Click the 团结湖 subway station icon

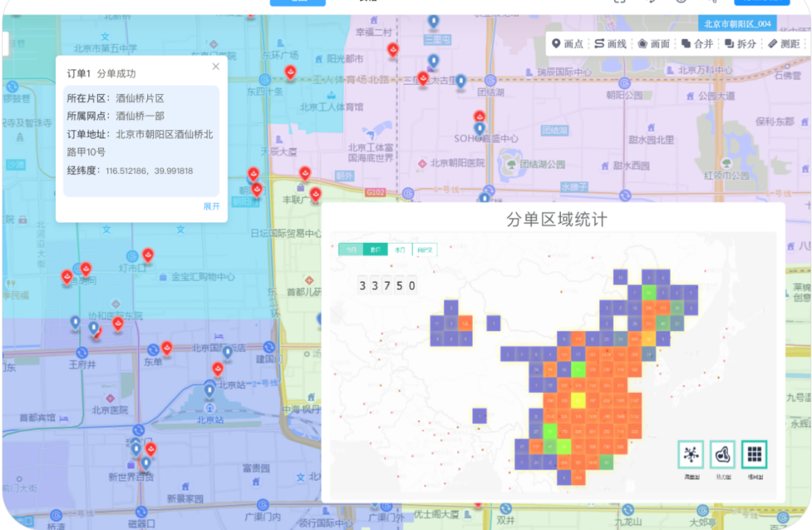(490, 81)
